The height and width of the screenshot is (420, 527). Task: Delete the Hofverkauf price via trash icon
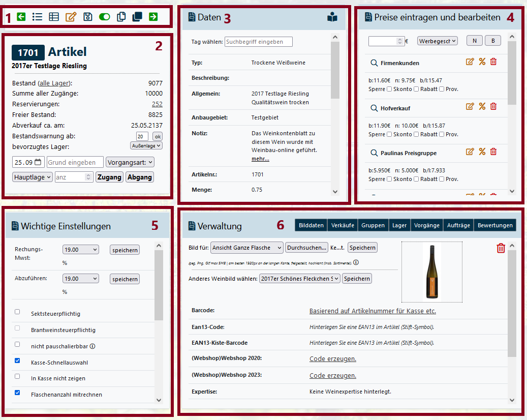493,106
